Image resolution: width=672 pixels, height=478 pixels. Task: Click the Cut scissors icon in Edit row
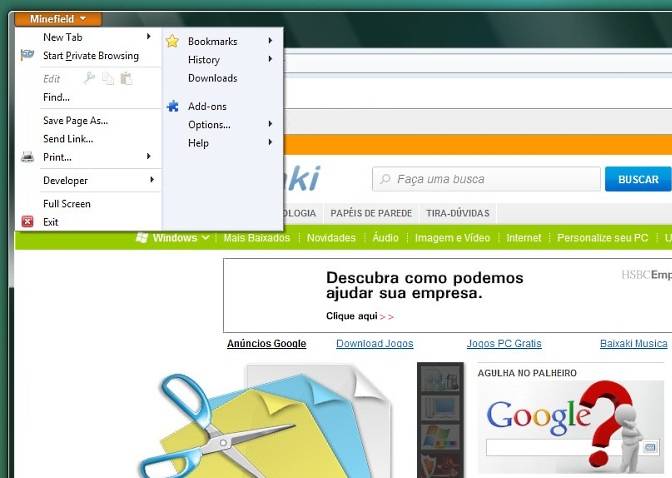pos(89,78)
